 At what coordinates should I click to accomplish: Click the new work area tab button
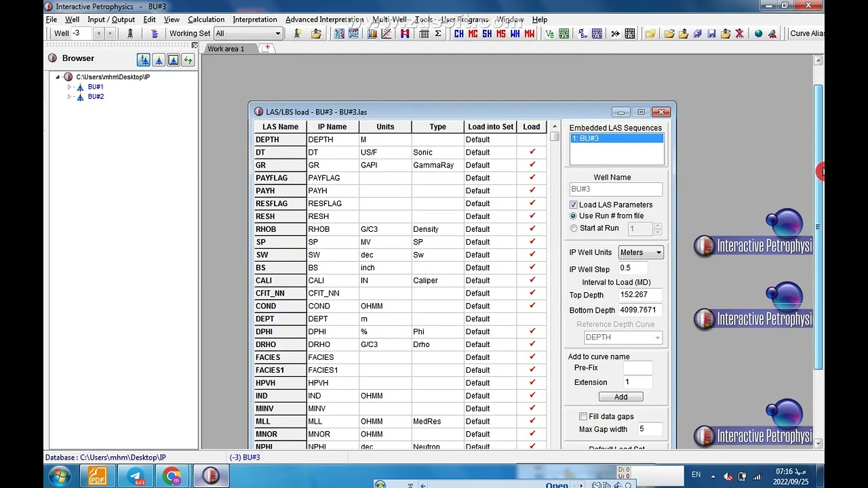click(x=267, y=48)
